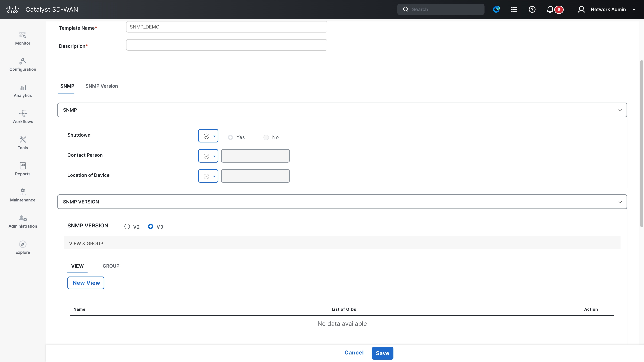Viewport: 644px width, 362px height.
Task: Open the Contact Person scope dropdown
Action: 208,156
